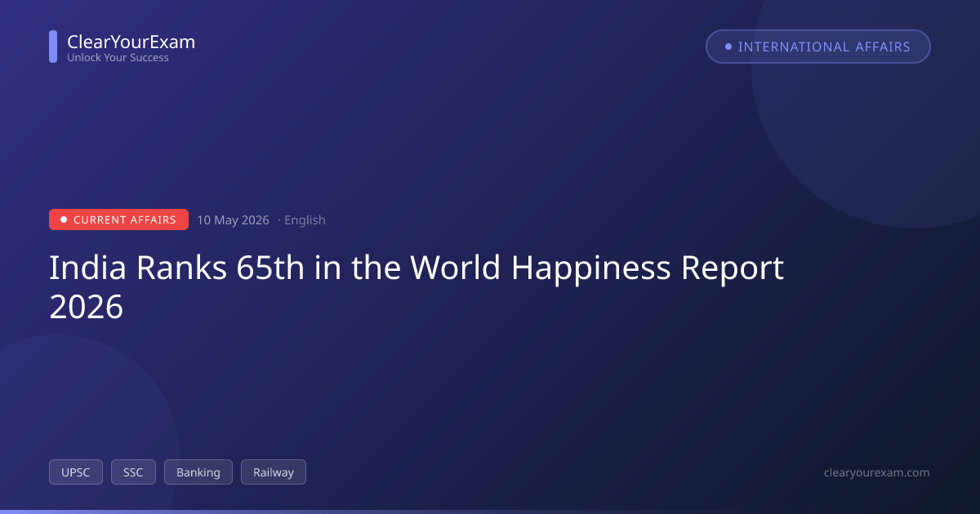Click the English language label

pos(305,219)
